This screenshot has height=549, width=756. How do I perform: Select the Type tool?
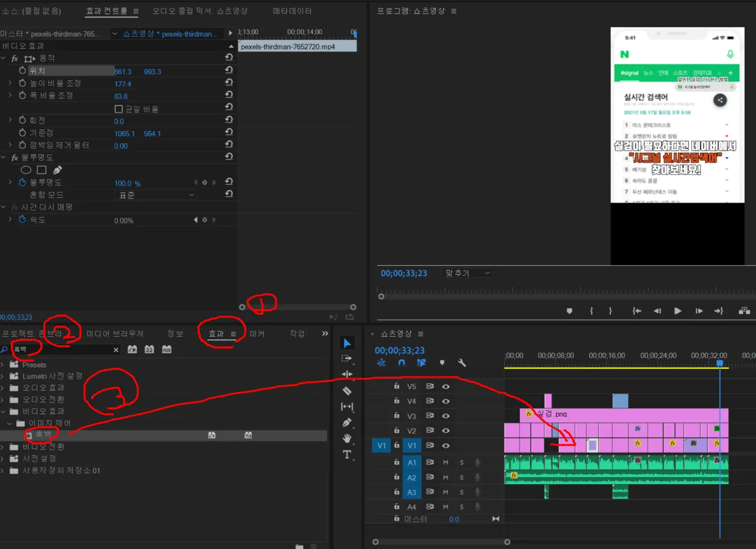coord(348,454)
